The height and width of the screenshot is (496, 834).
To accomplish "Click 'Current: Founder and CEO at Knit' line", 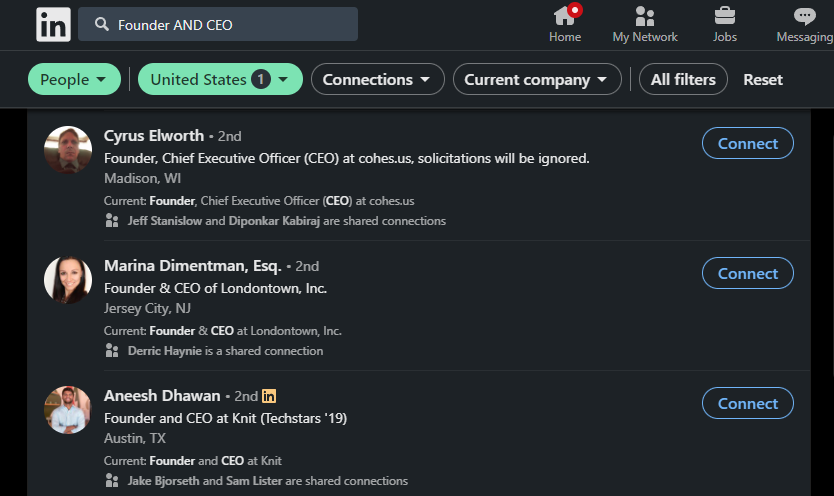I will click(193, 460).
